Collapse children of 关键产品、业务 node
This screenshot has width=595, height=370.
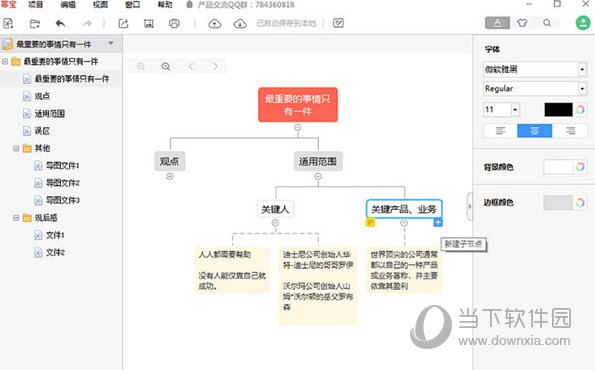[404, 223]
